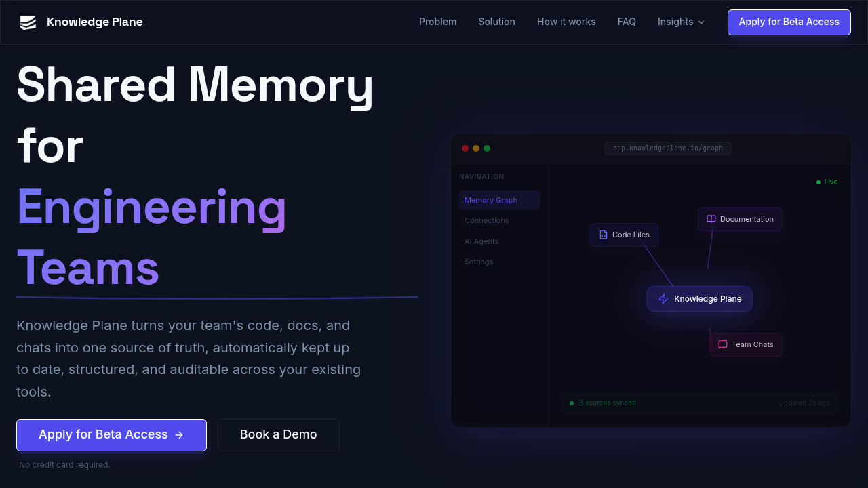Image resolution: width=868 pixels, height=488 pixels.
Task: Click the Book a Demo button
Action: [278, 434]
